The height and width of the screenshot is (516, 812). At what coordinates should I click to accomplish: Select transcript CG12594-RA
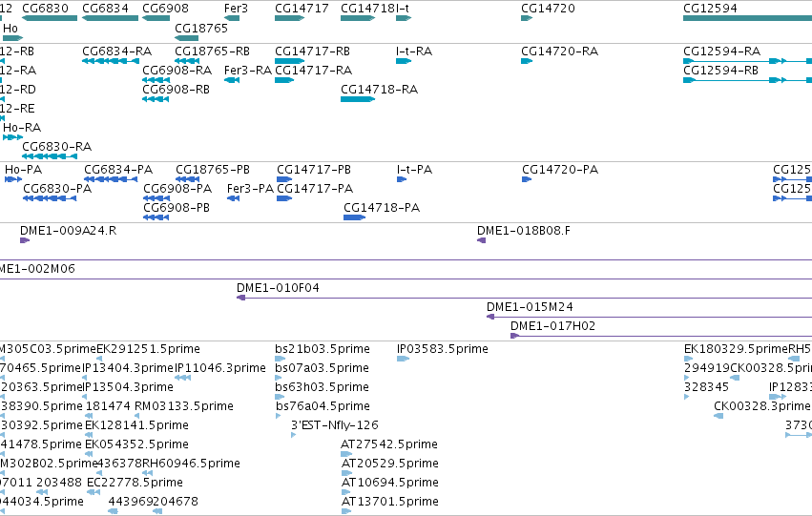[747, 61]
